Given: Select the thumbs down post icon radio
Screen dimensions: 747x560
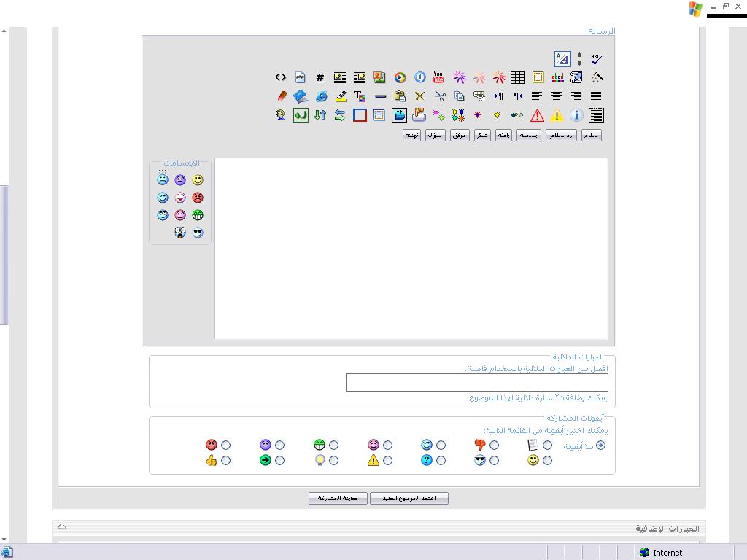Looking at the screenshot, I should 495,445.
